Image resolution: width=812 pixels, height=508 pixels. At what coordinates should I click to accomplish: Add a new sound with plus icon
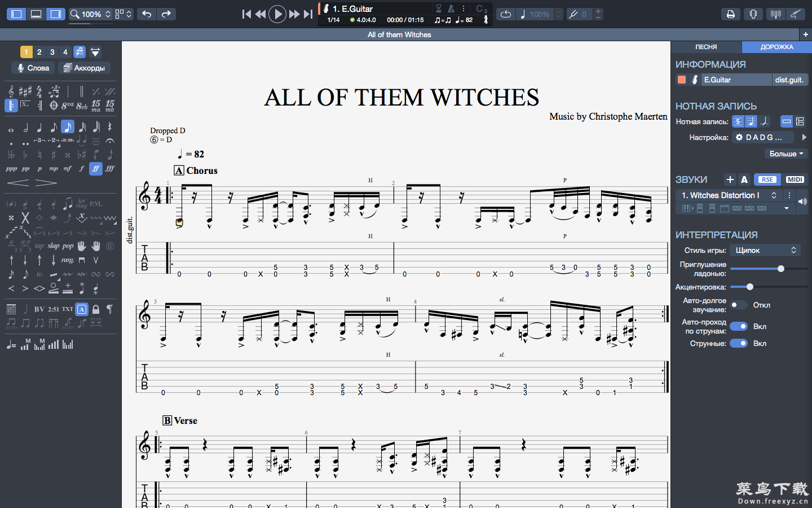730,179
